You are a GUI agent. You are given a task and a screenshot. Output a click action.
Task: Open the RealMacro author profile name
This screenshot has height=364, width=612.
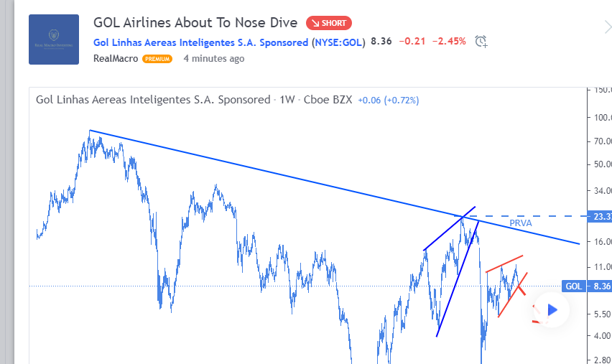tap(116, 59)
